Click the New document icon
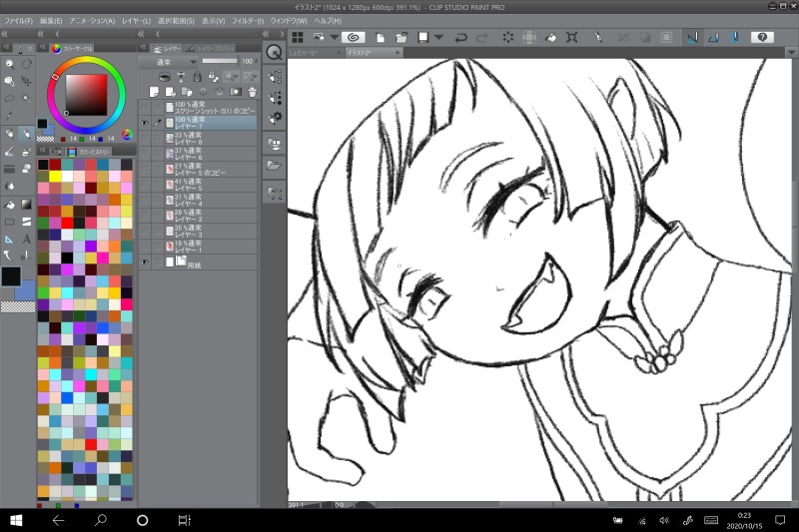 pyautogui.click(x=381, y=38)
